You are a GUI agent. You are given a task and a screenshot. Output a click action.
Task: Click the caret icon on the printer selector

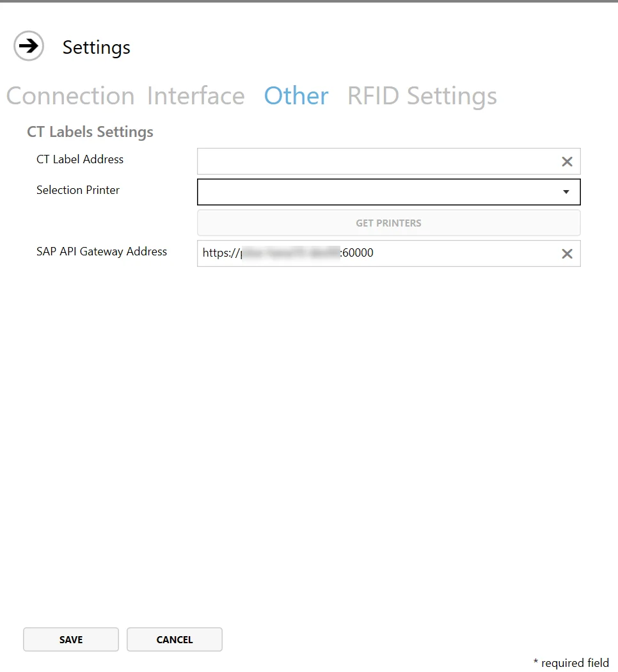tap(566, 191)
